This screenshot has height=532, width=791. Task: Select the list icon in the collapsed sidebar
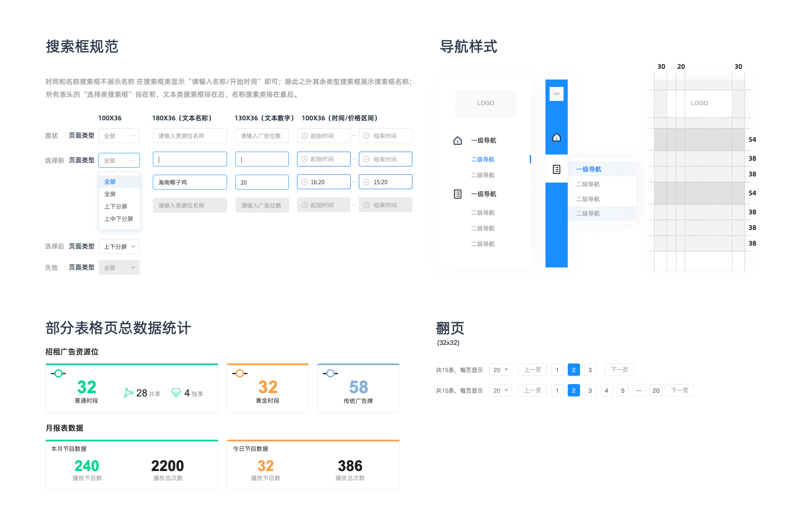pyautogui.click(x=557, y=169)
